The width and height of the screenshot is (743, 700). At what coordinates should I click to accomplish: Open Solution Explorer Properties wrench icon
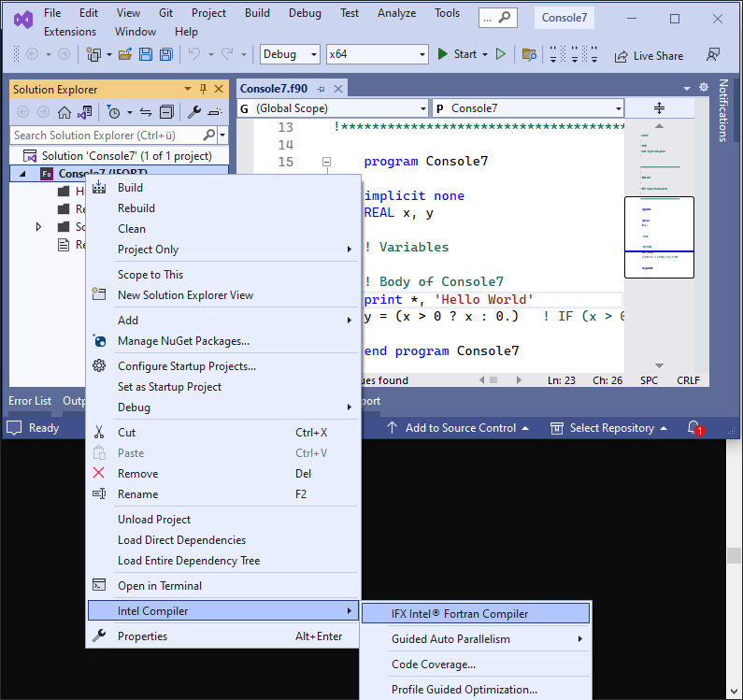tap(194, 112)
